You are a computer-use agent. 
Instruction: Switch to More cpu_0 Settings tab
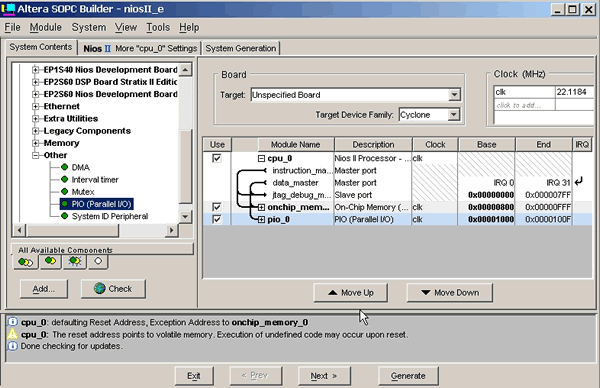point(140,49)
